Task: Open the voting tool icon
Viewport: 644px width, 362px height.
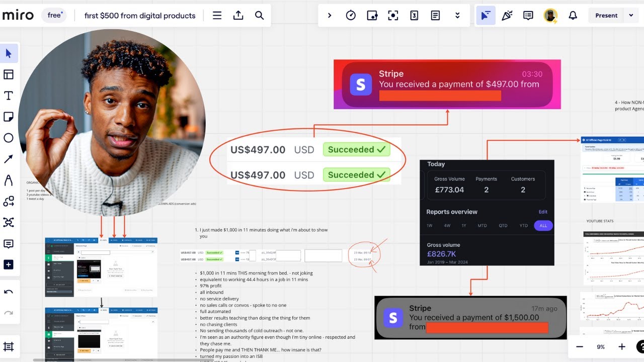Action: click(x=372, y=16)
